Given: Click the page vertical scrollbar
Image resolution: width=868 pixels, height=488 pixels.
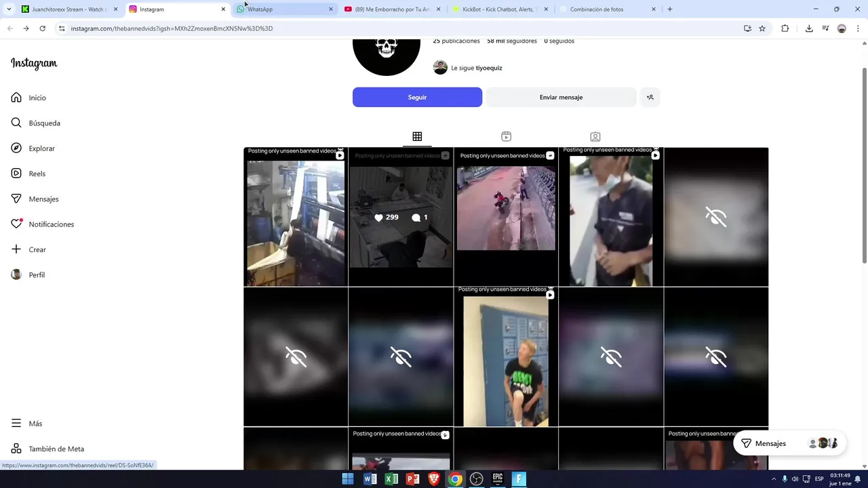Looking at the screenshot, I should (x=865, y=165).
